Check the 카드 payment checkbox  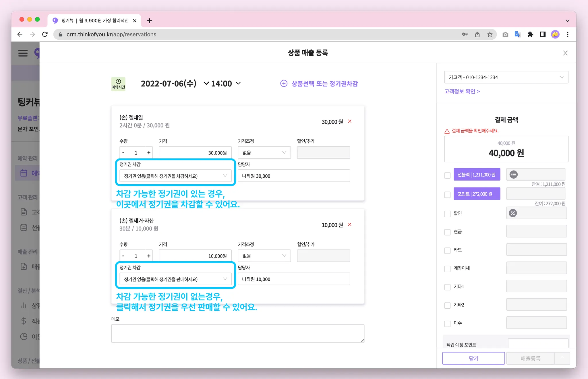(x=447, y=250)
